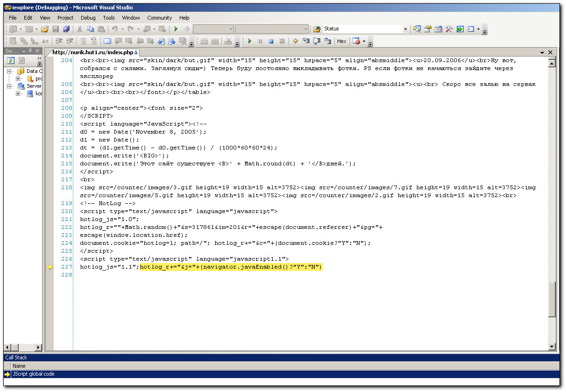Open the Community menu
The height and width of the screenshot is (392, 566).
[x=160, y=18]
